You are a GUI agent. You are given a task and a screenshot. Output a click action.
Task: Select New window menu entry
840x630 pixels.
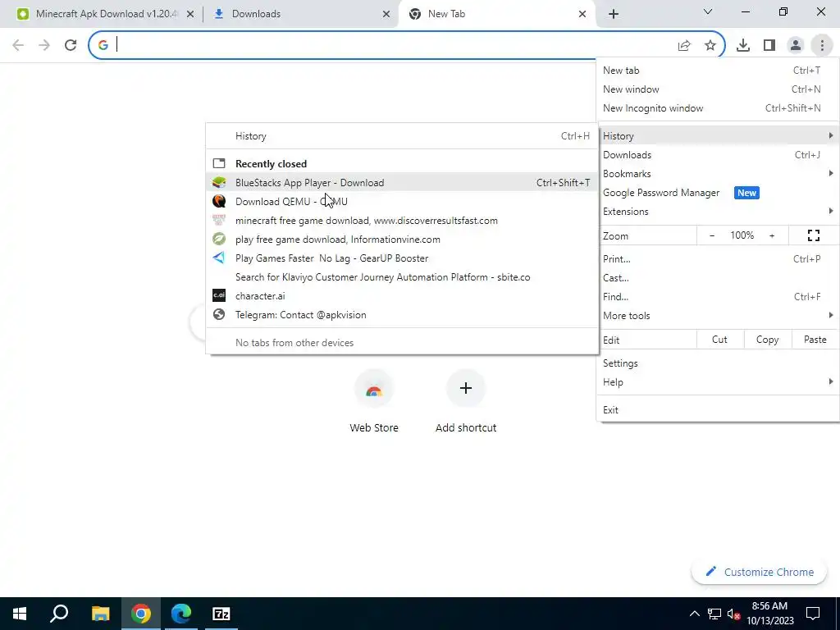(x=717, y=89)
